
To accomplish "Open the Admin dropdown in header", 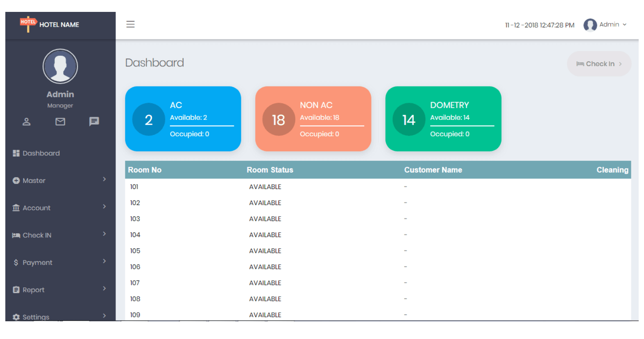I will pos(613,25).
